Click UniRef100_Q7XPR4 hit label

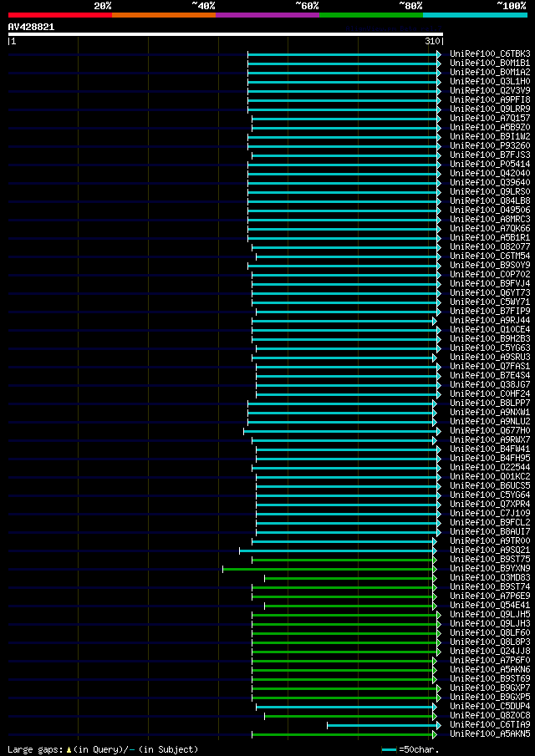[x=490, y=505]
